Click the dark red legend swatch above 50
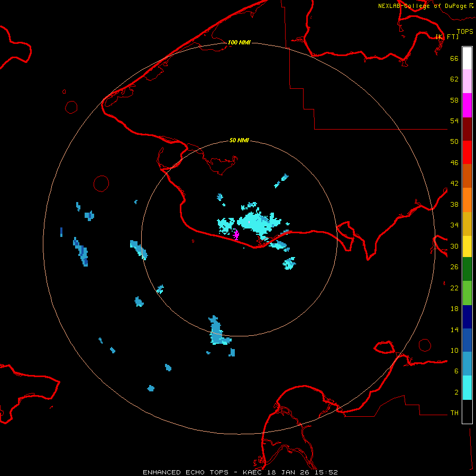Image resolution: width=476 pixels, height=476 pixels. coord(467,129)
